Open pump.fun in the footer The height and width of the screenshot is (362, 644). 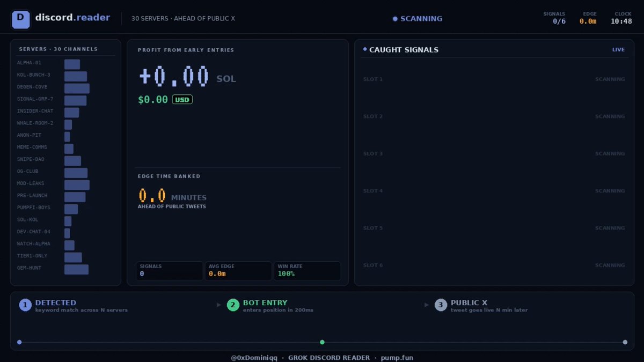397,358
